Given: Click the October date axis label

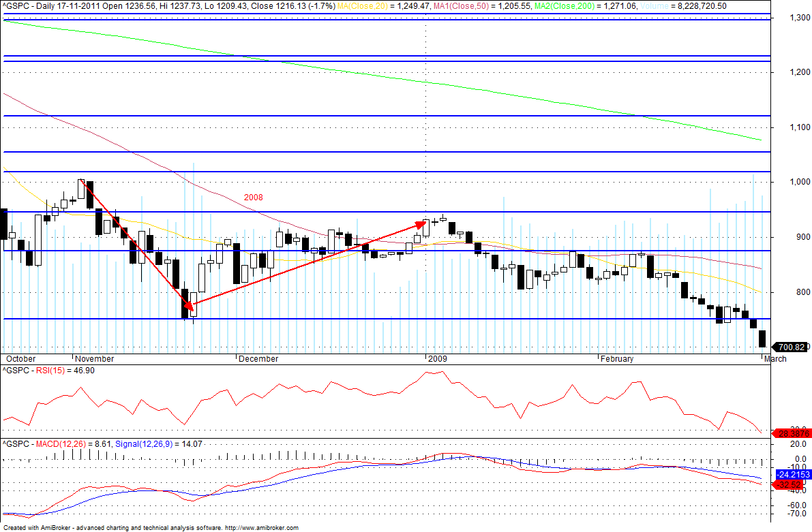Looking at the screenshot, I should (20, 358).
